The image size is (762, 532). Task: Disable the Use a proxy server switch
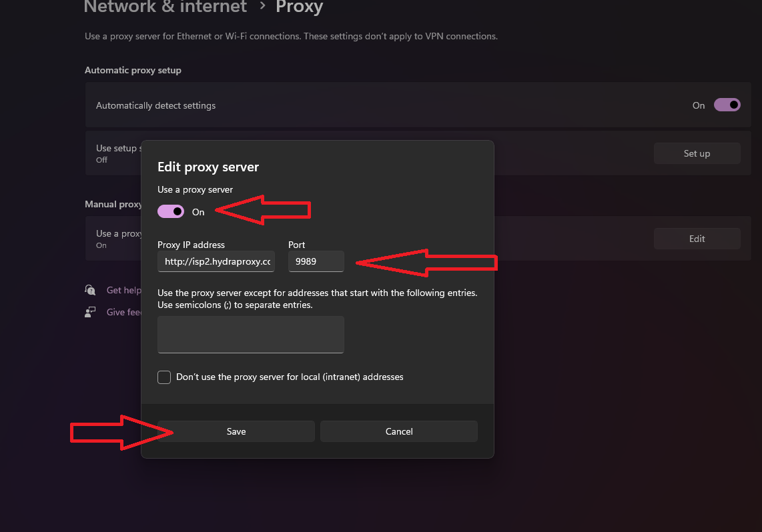[171, 211]
